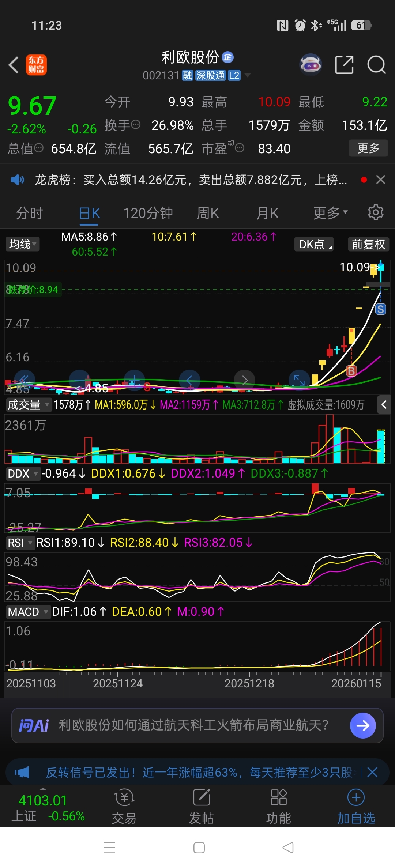
Task: Tap Android recent apps button
Action: (x=110, y=848)
